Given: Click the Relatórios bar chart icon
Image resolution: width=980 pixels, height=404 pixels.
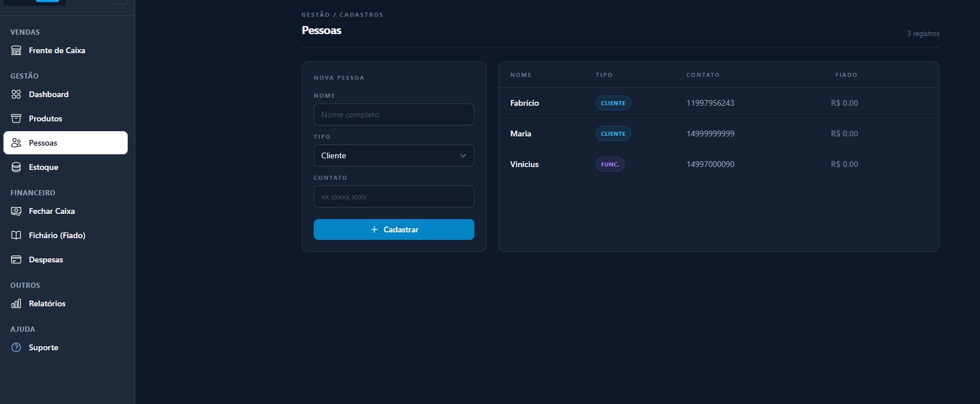Looking at the screenshot, I should coord(16,303).
